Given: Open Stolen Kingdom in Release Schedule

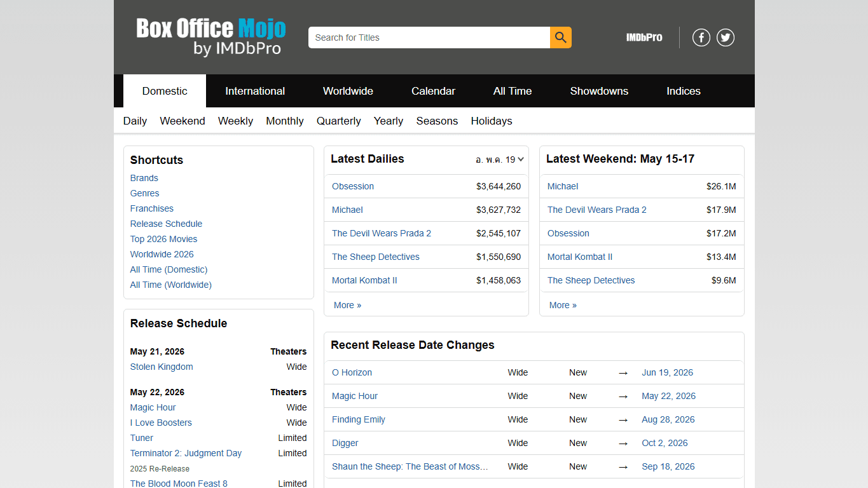Looking at the screenshot, I should (162, 367).
